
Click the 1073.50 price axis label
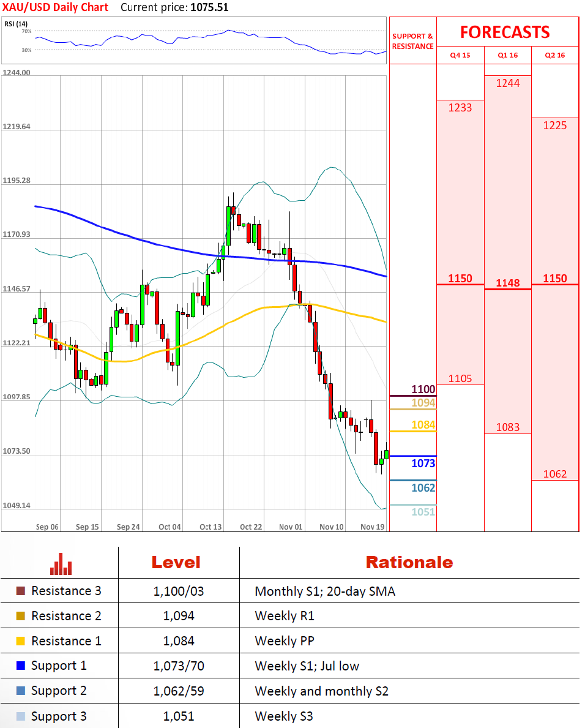pos(17,451)
